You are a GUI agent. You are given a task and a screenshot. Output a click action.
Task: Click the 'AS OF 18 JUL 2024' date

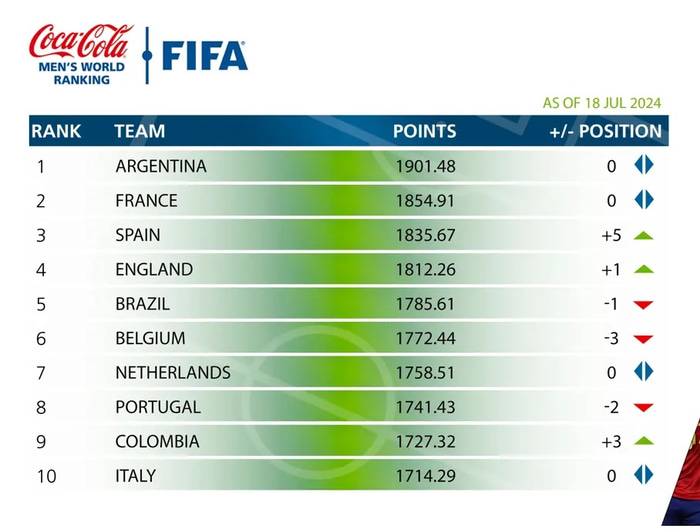pyautogui.click(x=601, y=102)
